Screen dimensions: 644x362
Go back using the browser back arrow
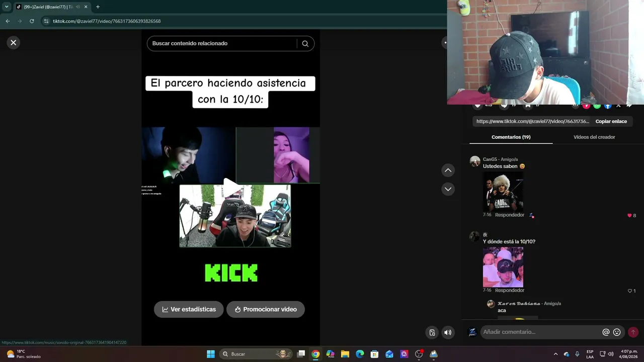(8, 21)
